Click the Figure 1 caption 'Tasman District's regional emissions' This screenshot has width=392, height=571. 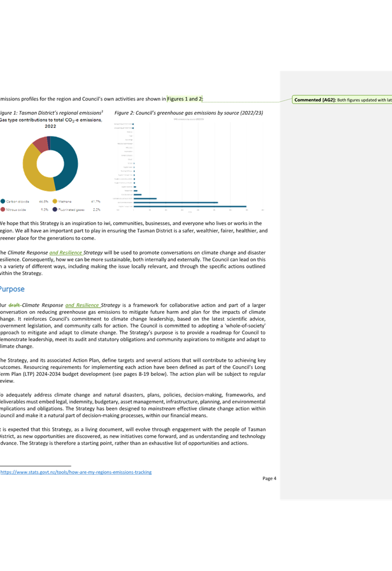[60, 113]
